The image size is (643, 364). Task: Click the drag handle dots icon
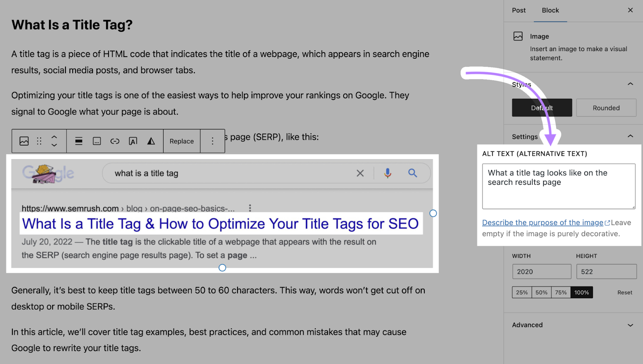coord(39,141)
